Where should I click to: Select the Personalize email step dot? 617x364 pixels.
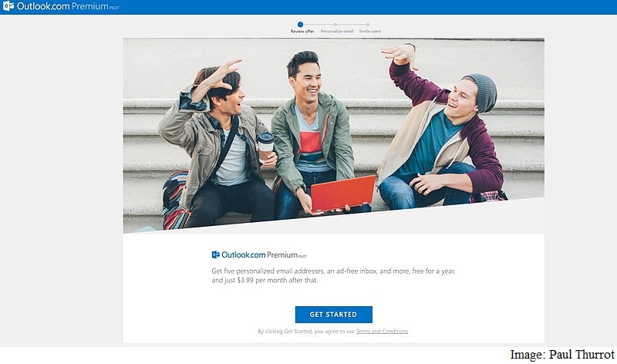point(335,25)
